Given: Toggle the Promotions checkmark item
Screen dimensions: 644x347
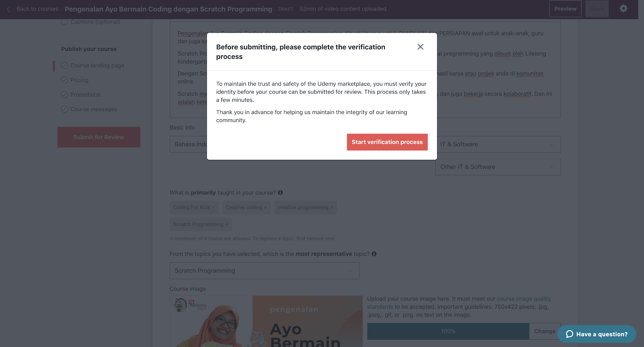Looking at the screenshot, I should pyautogui.click(x=64, y=95).
